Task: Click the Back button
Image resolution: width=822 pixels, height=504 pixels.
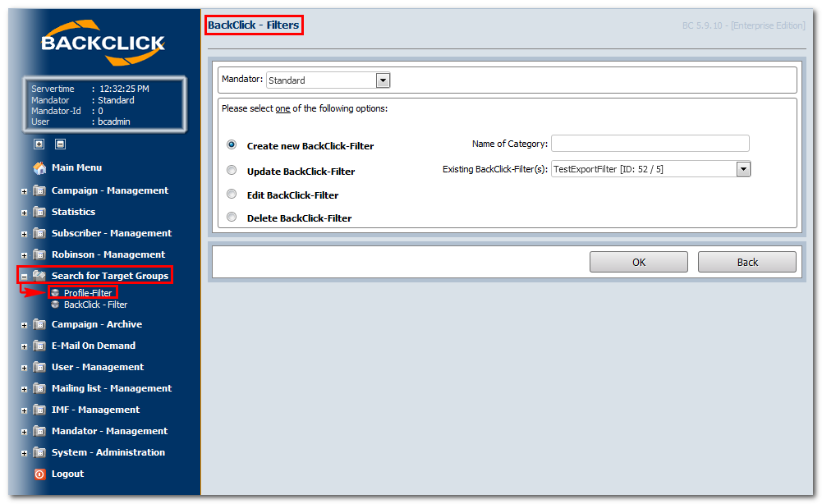Action: [x=747, y=262]
